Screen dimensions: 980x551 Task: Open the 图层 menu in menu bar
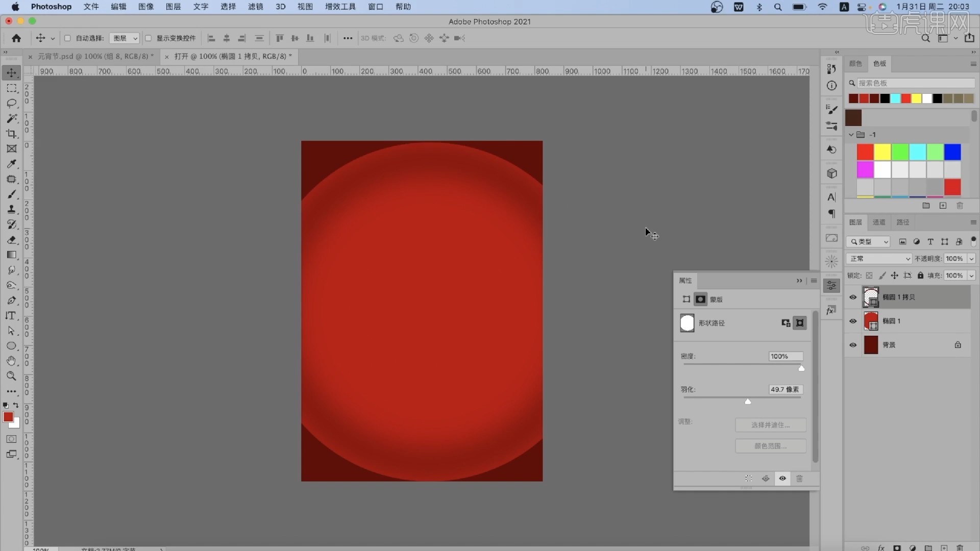click(x=173, y=7)
